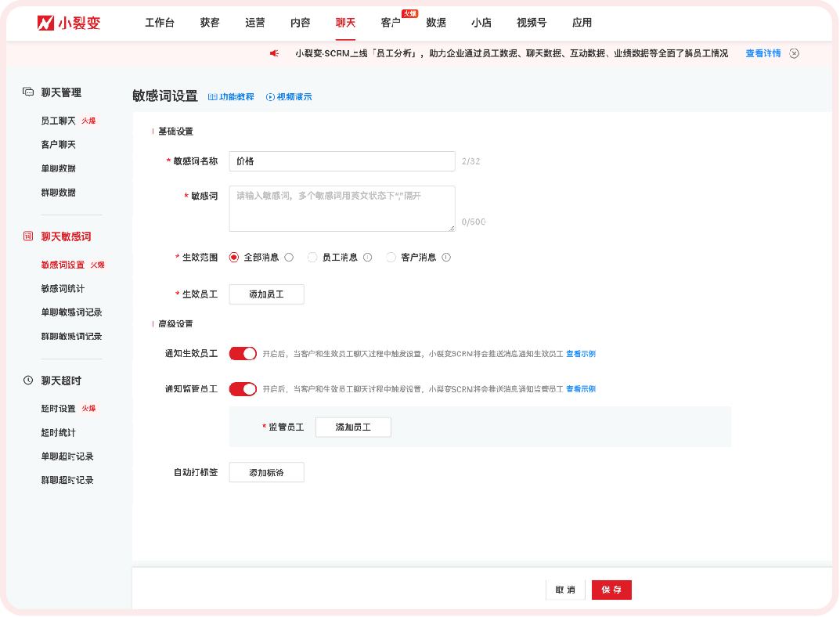The height and width of the screenshot is (617, 840).
Task: Turn off the 通知监管员工 switch
Action: pos(243,388)
